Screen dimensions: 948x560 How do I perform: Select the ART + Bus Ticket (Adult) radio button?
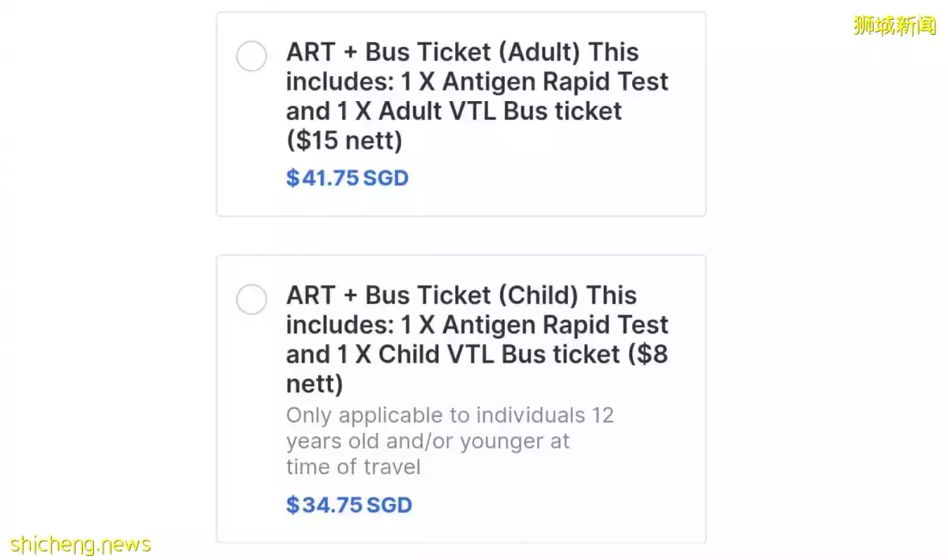click(252, 56)
